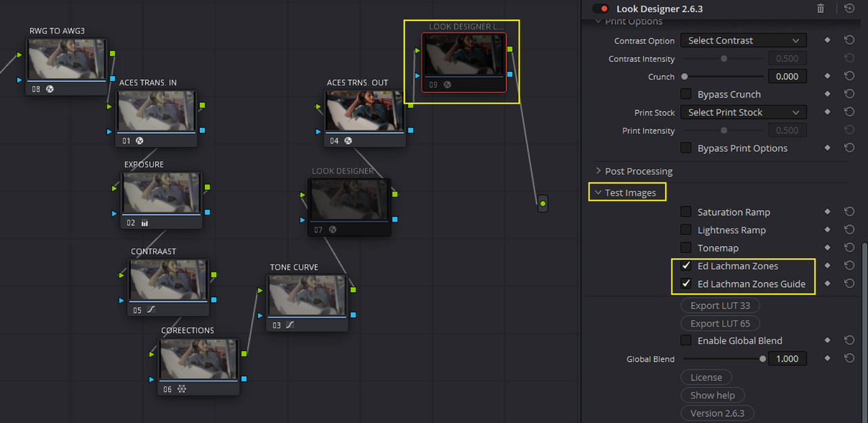Enable the Lightness Ramp checkbox
The width and height of the screenshot is (868, 423).
pyautogui.click(x=686, y=230)
